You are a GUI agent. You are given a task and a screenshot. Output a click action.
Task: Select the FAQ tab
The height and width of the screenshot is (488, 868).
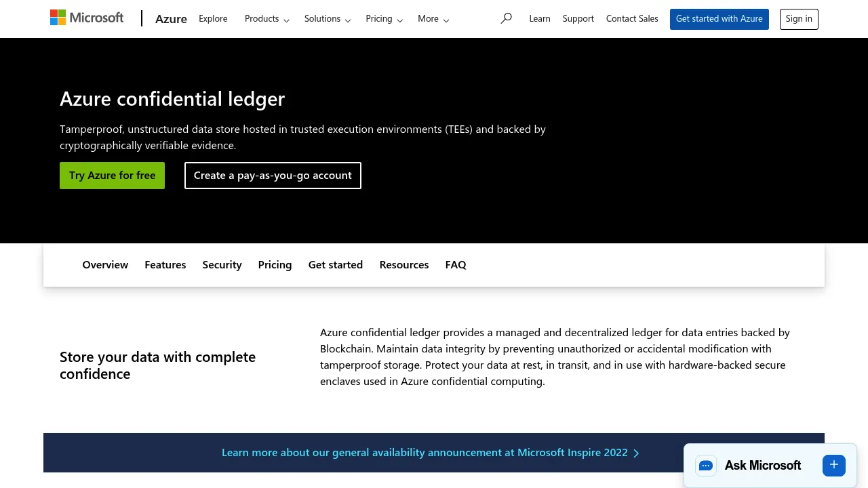point(456,265)
